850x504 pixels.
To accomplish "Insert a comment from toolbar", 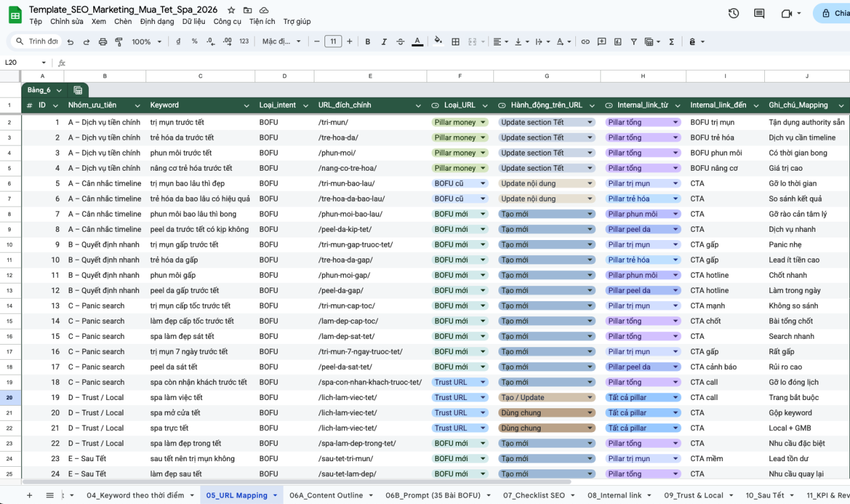I will [602, 42].
